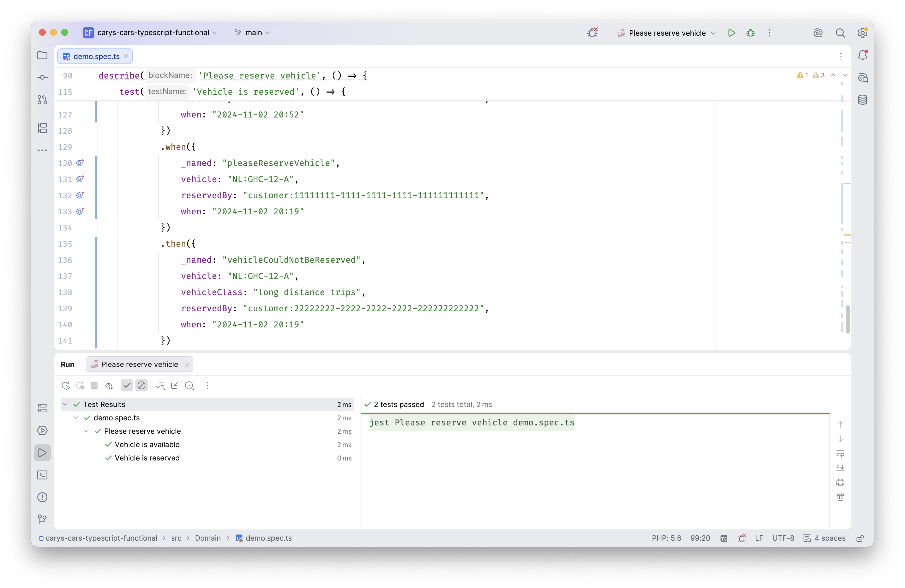This screenshot has height=588, width=905.
Task: Open the Commit tool window
Action: coord(42,77)
